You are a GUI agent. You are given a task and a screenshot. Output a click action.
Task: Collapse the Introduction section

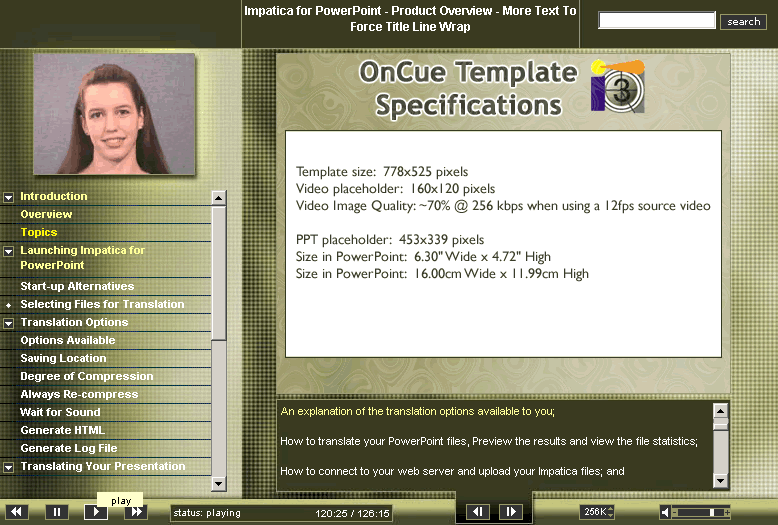[x=8, y=197]
